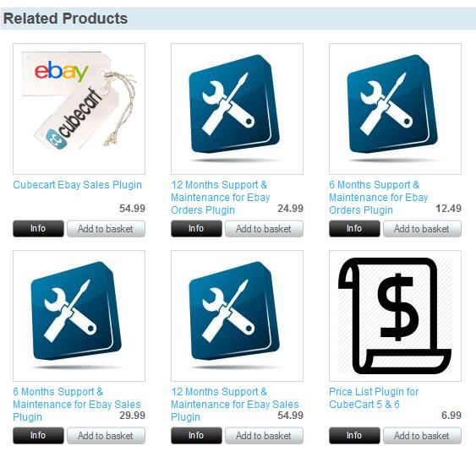View Info for the 29.99 support product
The width and height of the screenshot is (476, 457).
pyautogui.click(x=38, y=436)
